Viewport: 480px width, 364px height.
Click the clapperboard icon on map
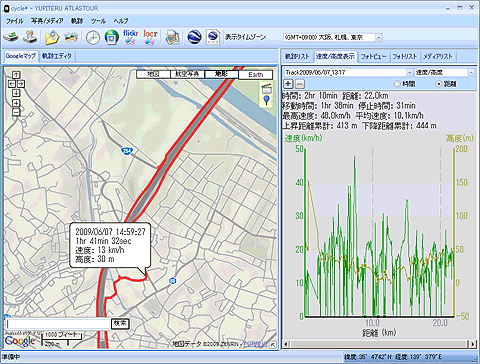tap(267, 88)
